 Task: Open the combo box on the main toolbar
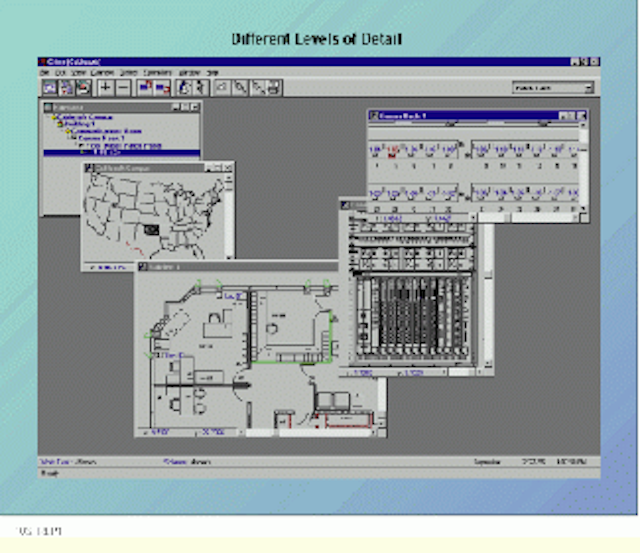pyautogui.click(x=553, y=88)
